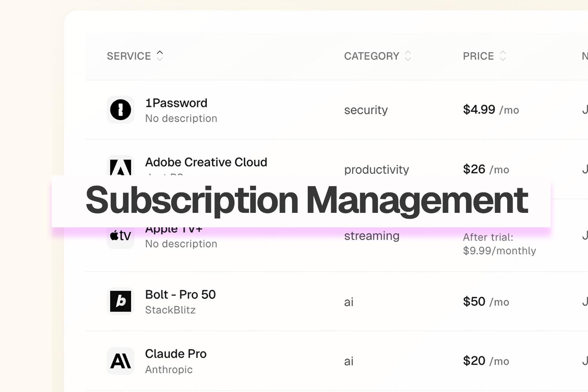Toggle sort arrows next to CATEGORY

pos(408,56)
